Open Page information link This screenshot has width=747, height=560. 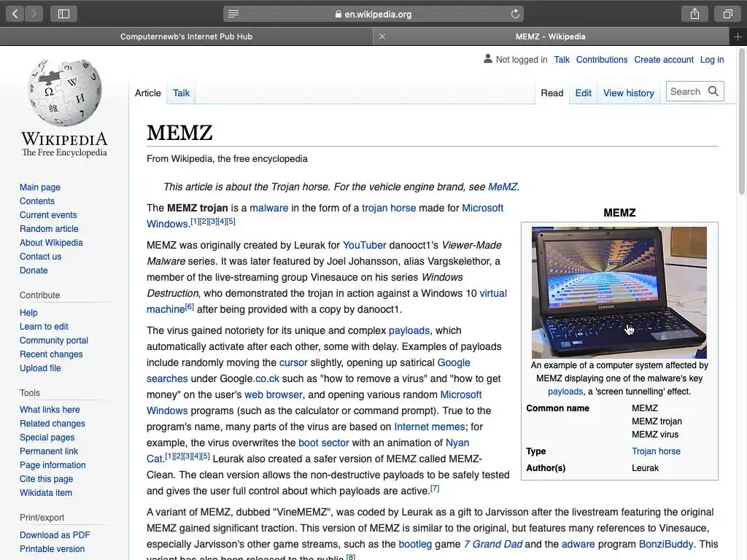tap(53, 464)
